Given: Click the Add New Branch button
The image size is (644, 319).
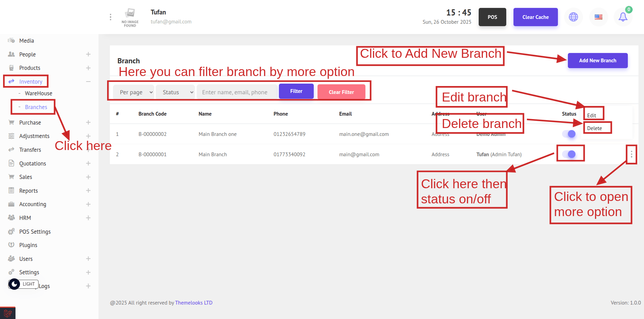Looking at the screenshot, I should point(598,61).
